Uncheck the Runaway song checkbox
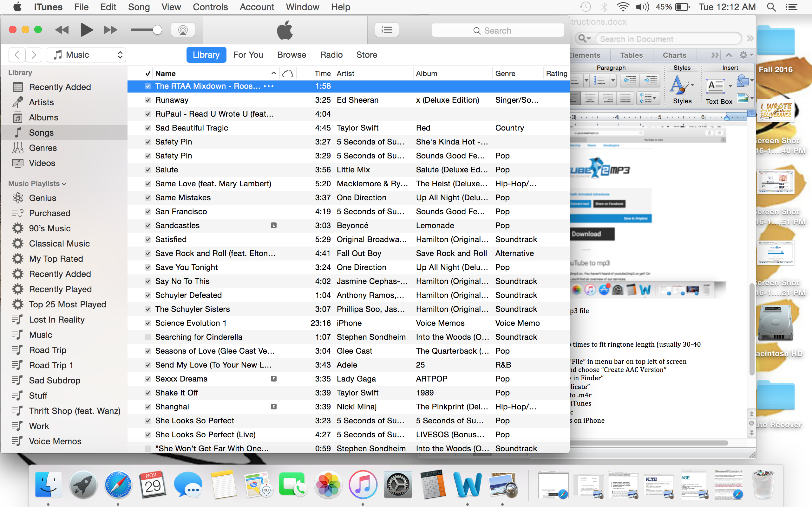 pyautogui.click(x=147, y=99)
